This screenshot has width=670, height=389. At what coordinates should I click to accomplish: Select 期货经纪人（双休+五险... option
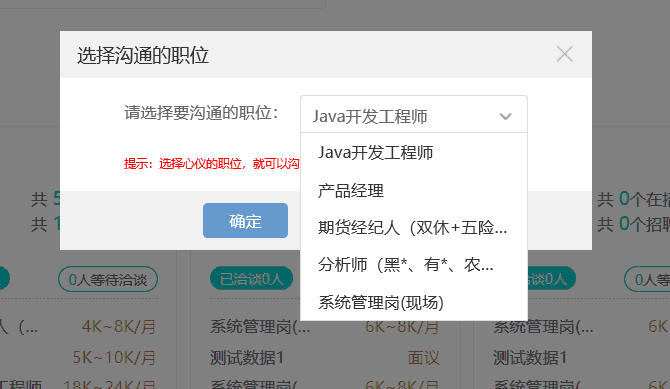pyautogui.click(x=414, y=228)
